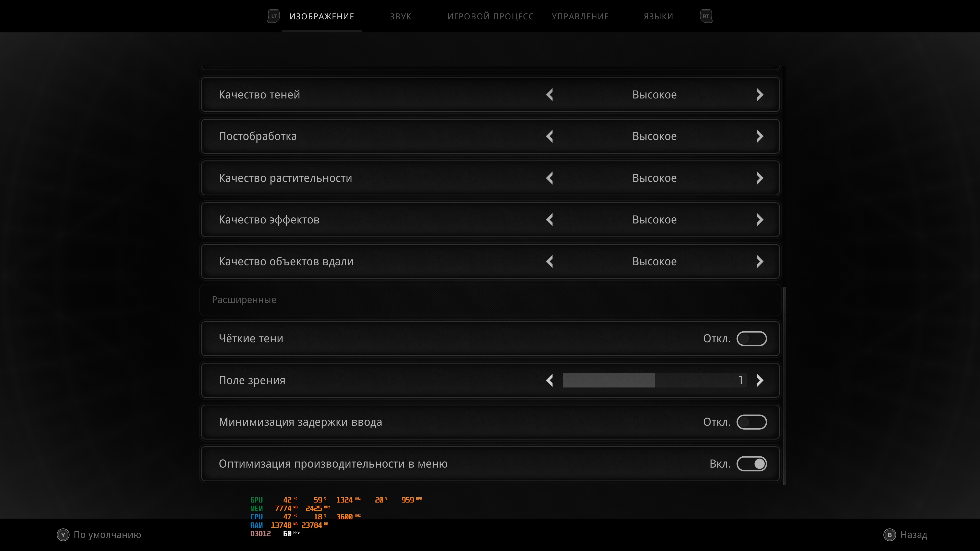Click left arrow for Качество теней
The image size is (980, 551).
point(549,95)
